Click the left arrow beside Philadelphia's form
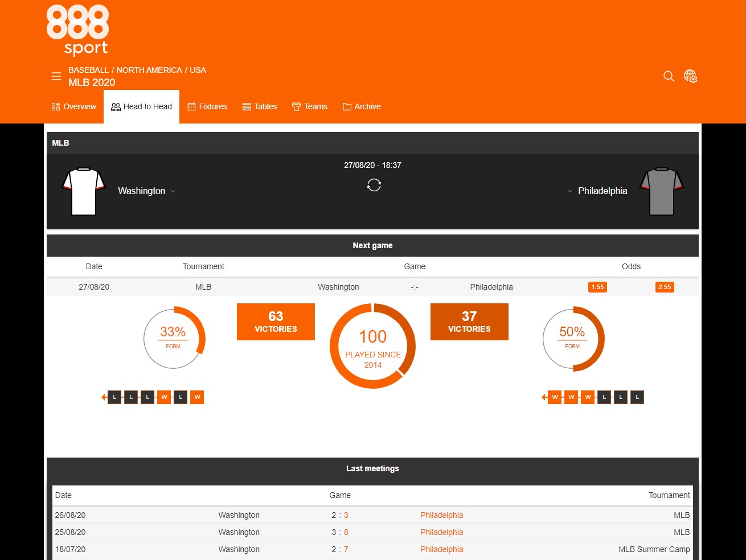Screen dimensions: 746x560 [x=544, y=397]
